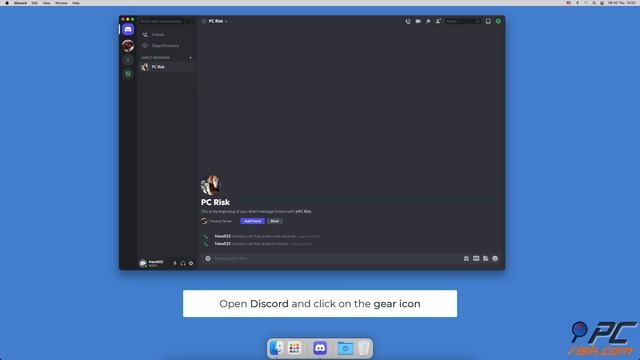Viewport: 640px width, 360px height.
Task: Click Spotlight search icon in menu bar
Action: click(594, 3)
